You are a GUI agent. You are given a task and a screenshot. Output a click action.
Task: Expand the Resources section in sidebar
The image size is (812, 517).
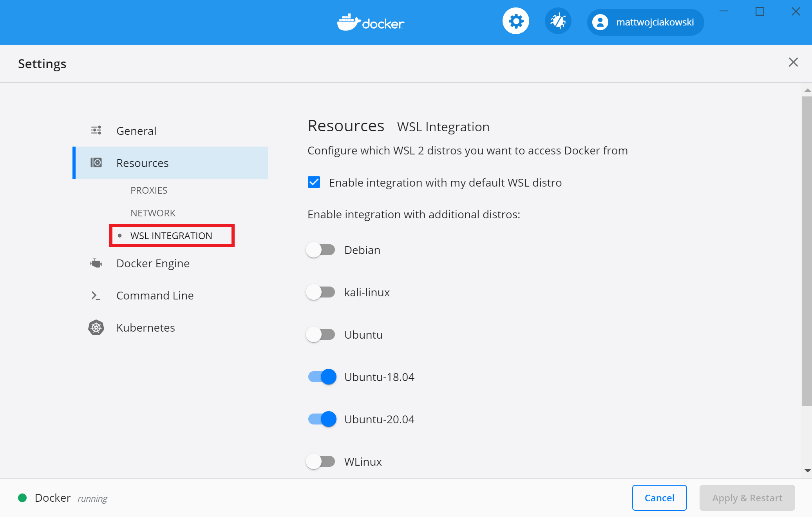[142, 163]
